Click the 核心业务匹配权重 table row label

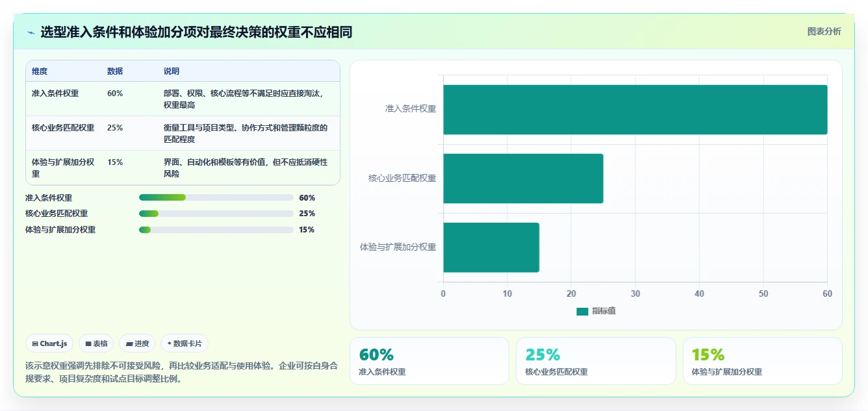point(63,128)
